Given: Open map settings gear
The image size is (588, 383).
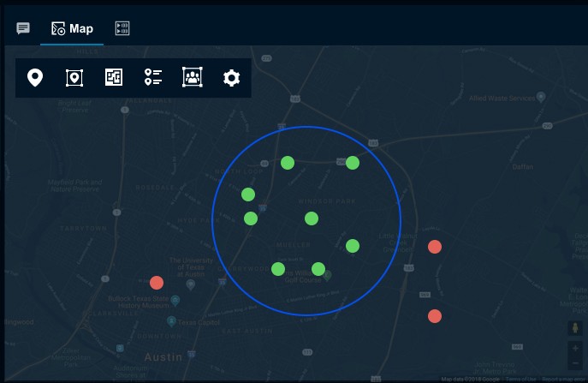Looking at the screenshot, I should click(231, 78).
